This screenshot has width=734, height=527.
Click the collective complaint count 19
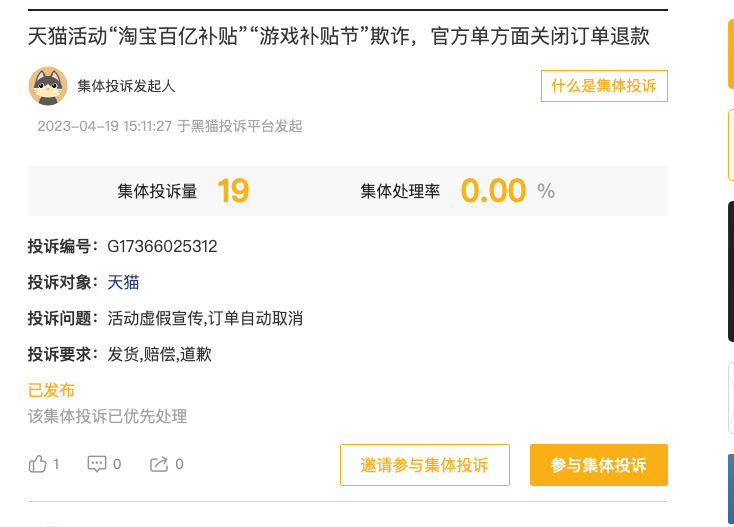233,190
